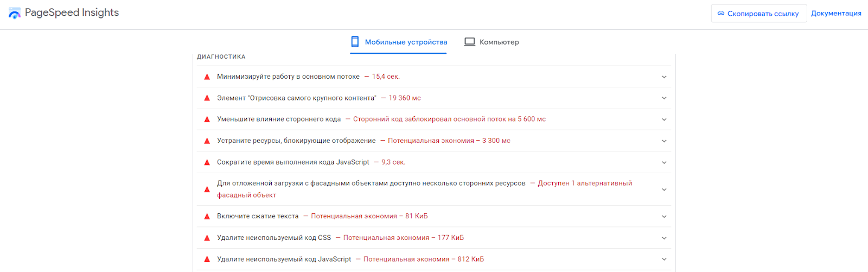This screenshot has height=272, width=868.
Task: Switch to "Мобильные устройства" tab
Action: click(405, 42)
